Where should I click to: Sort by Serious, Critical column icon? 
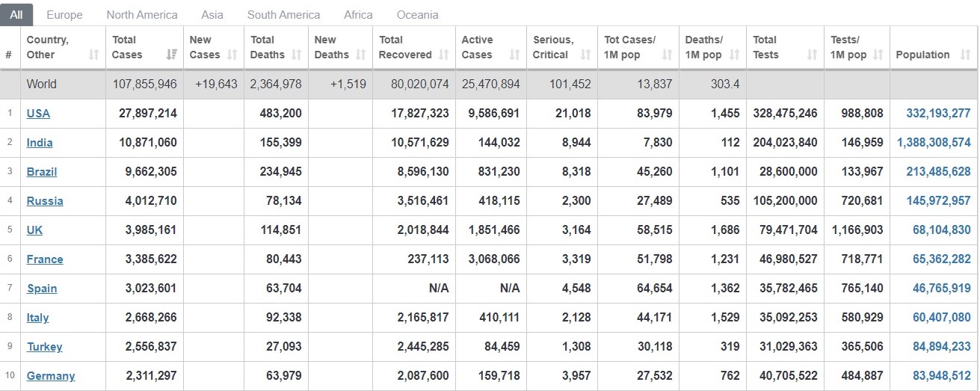click(586, 55)
